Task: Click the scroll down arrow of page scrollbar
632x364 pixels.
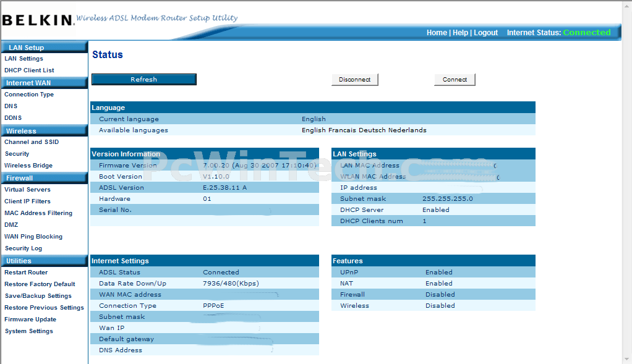Action: tap(627, 359)
